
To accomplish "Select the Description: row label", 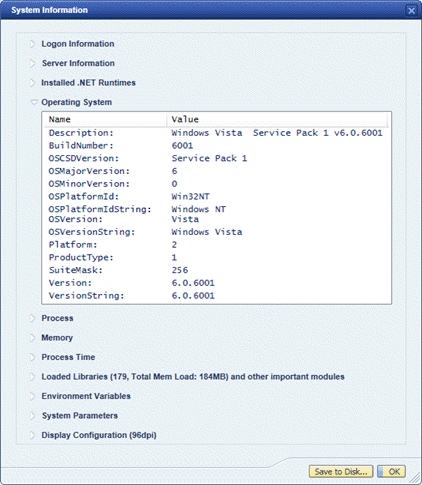I will [x=81, y=133].
